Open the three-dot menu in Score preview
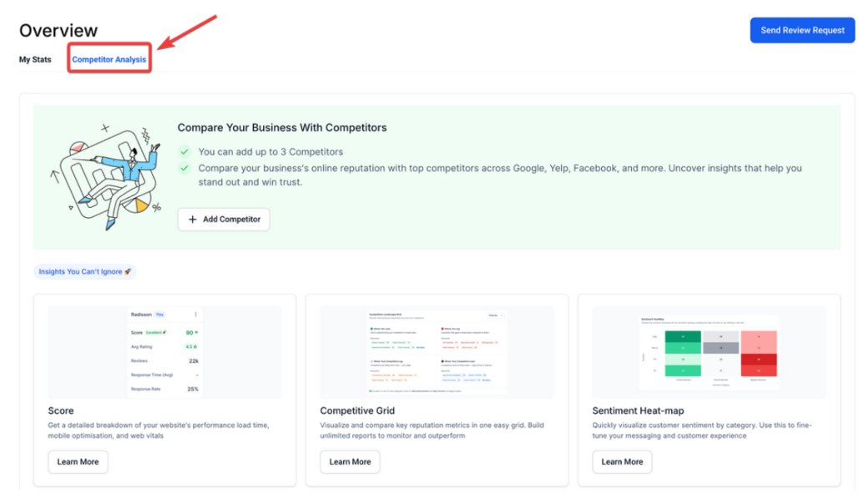 coord(195,315)
